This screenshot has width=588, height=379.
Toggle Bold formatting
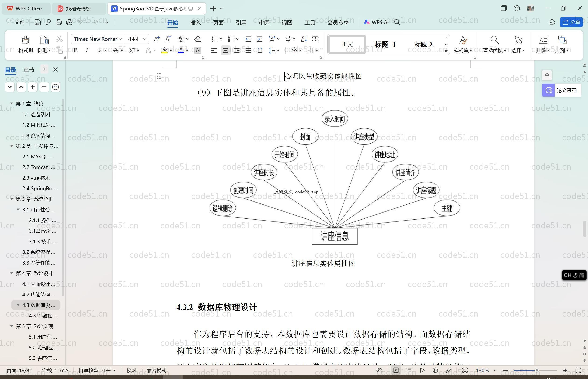coord(76,50)
